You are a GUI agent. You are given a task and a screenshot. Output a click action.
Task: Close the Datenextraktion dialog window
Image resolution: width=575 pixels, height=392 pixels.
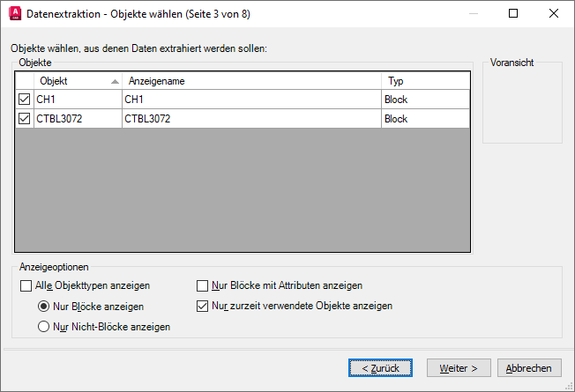click(552, 13)
